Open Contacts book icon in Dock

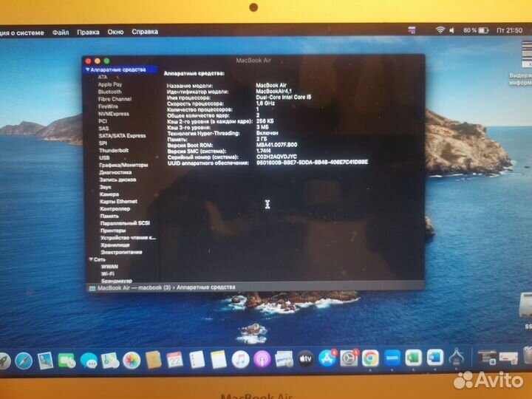coord(154,360)
